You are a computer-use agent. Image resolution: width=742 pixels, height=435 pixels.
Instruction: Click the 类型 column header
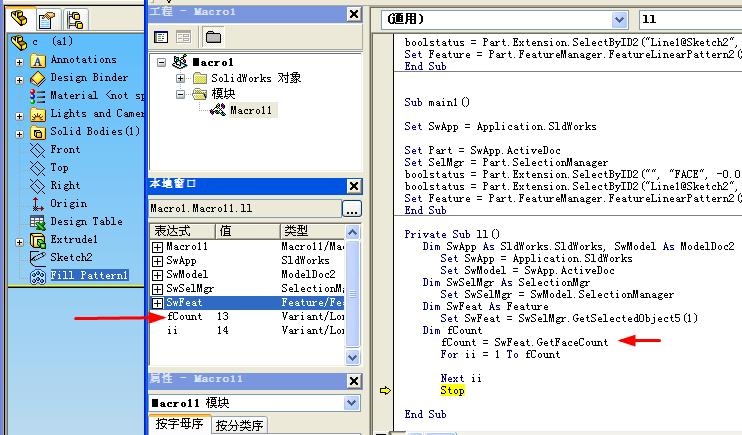tap(313, 231)
